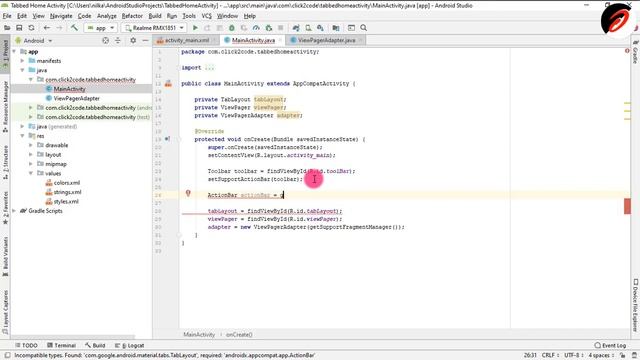
Task: Click the onCreate() breadcrumb
Action: coord(239,335)
